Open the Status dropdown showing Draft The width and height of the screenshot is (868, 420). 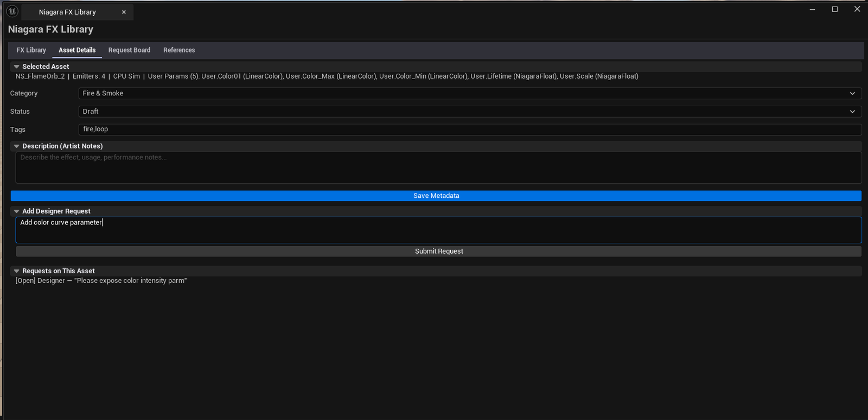point(470,111)
